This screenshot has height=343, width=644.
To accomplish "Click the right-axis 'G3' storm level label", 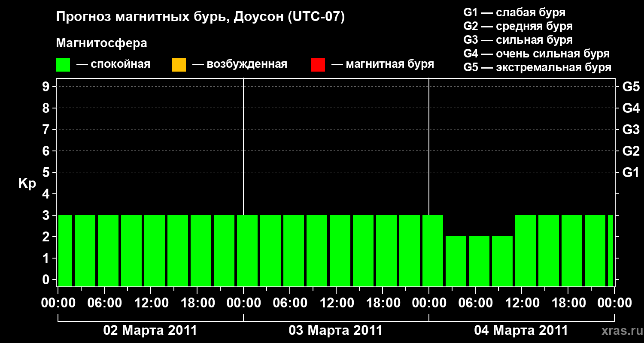I will pos(631,129).
